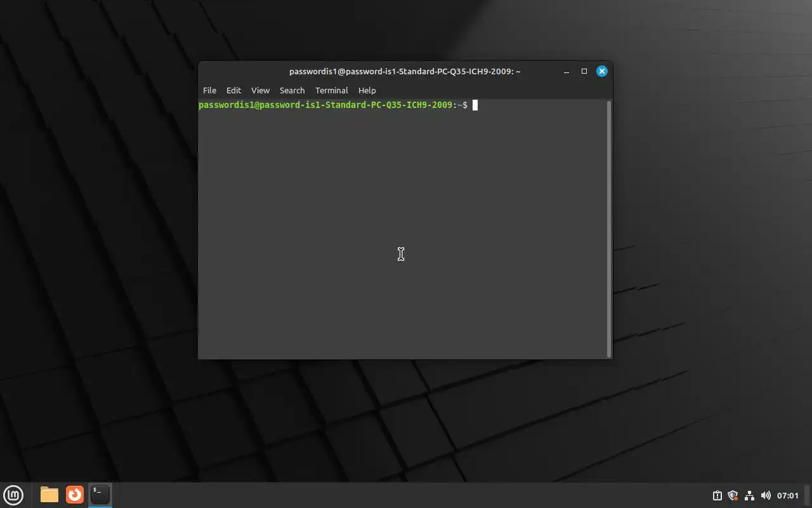Open the File menu in terminal
Viewport: 812px width, 508px height.
(x=209, y=90)
